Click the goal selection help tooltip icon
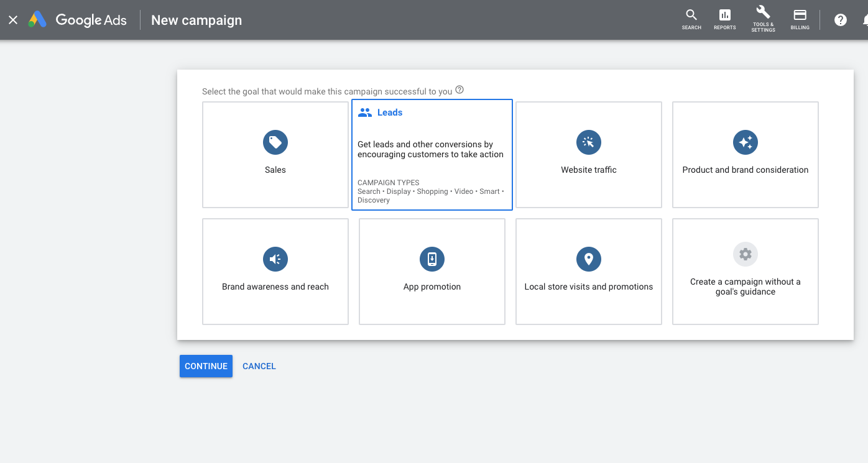 (459, 89)
